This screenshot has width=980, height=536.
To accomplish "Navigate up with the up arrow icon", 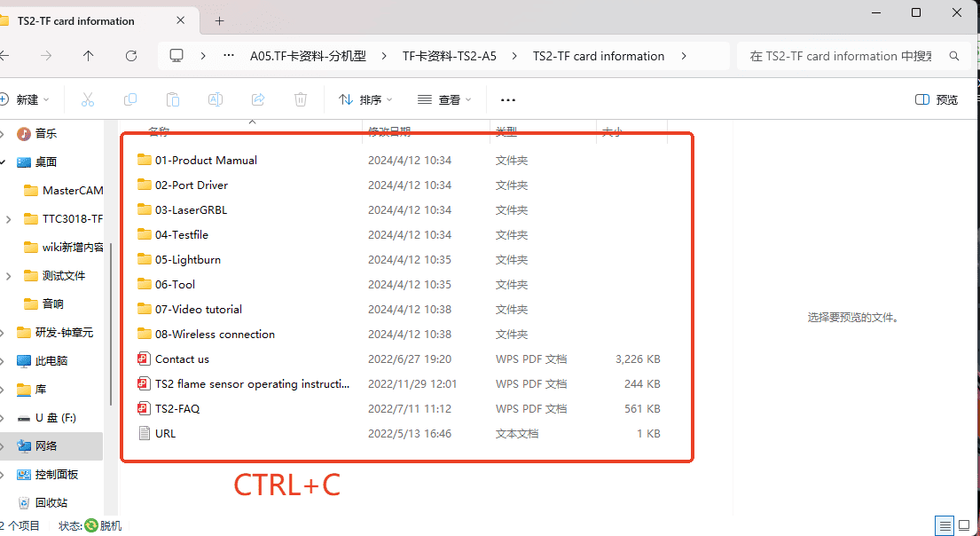I will point(89,56).
